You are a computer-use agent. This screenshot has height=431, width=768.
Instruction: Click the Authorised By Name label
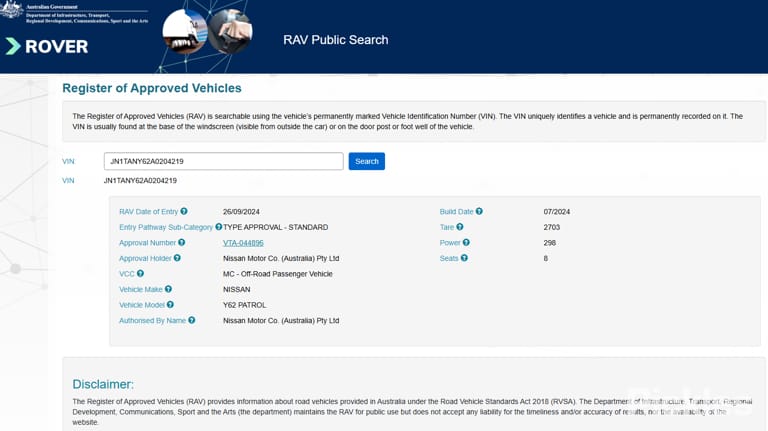pos(152,321)
